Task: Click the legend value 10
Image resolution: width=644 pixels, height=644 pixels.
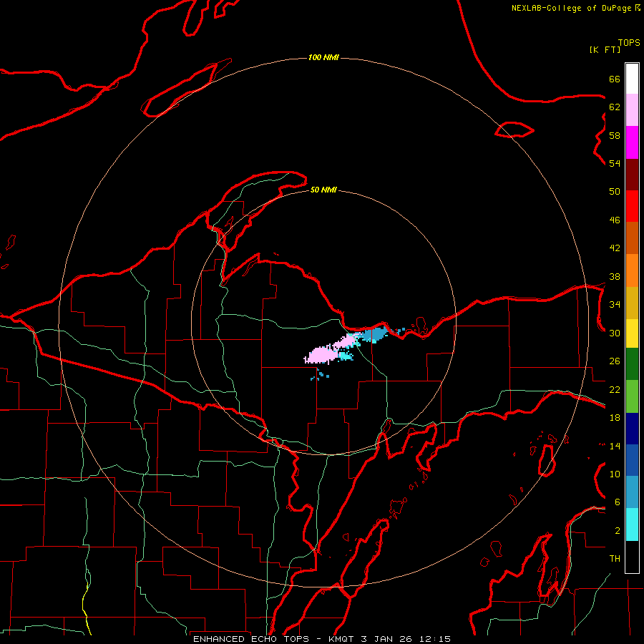Action: 615,474
